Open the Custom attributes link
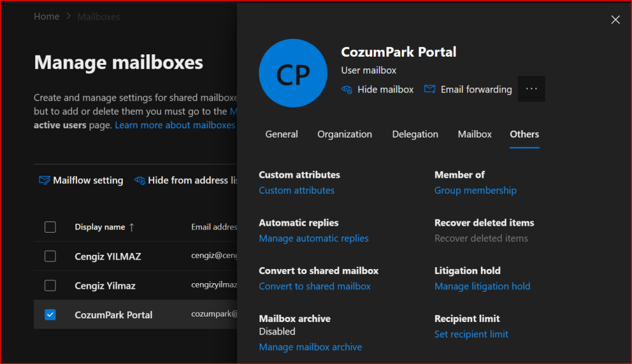The height and width of the screenshot is (364, 632). [x=296, y=191]
